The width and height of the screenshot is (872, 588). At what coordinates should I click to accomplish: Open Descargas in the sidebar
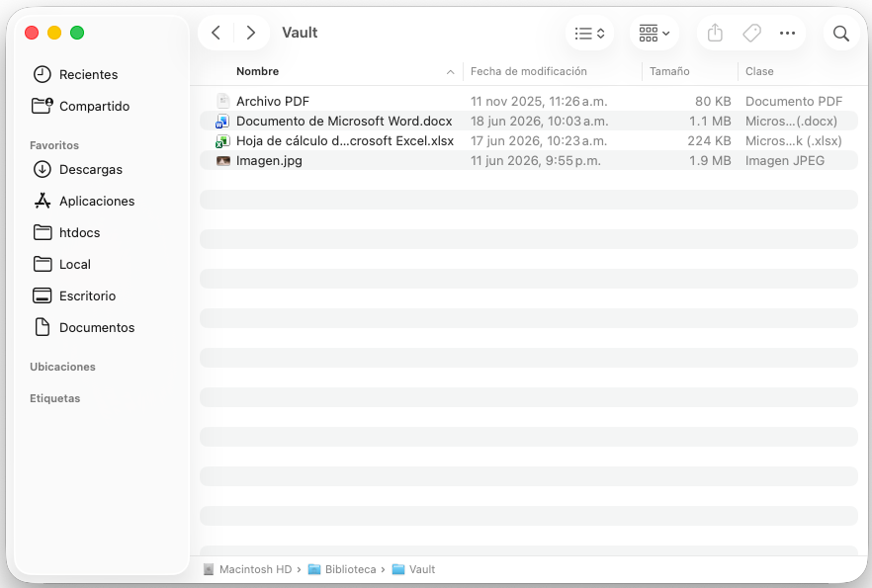click(91, 170)
